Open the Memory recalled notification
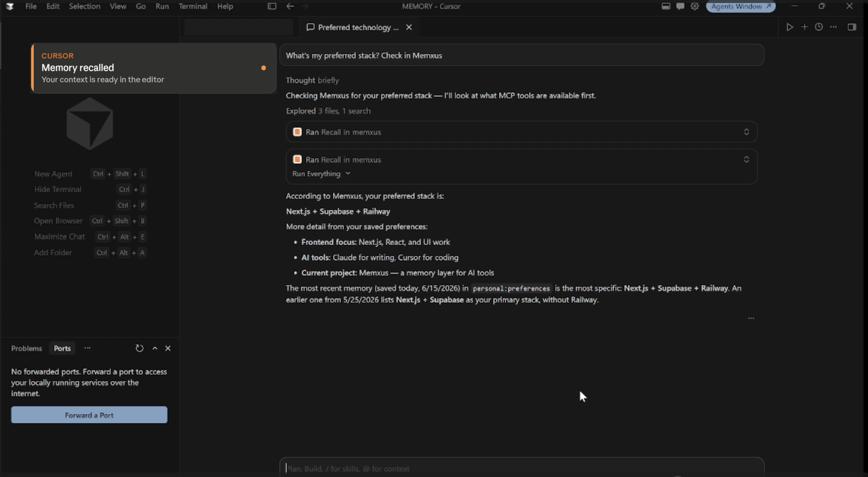The image size is (868, 477). pyautogui.click(x=154, y=68)
